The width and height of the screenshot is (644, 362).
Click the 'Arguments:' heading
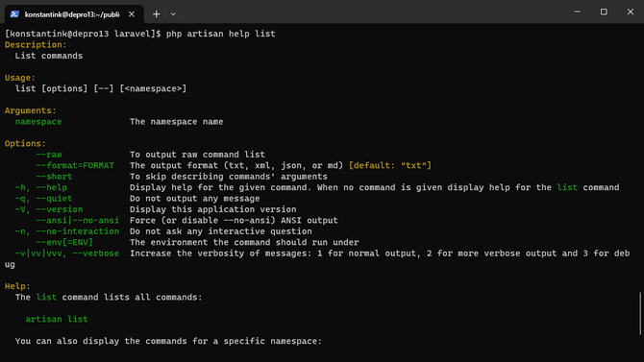[x=31, y=110]
